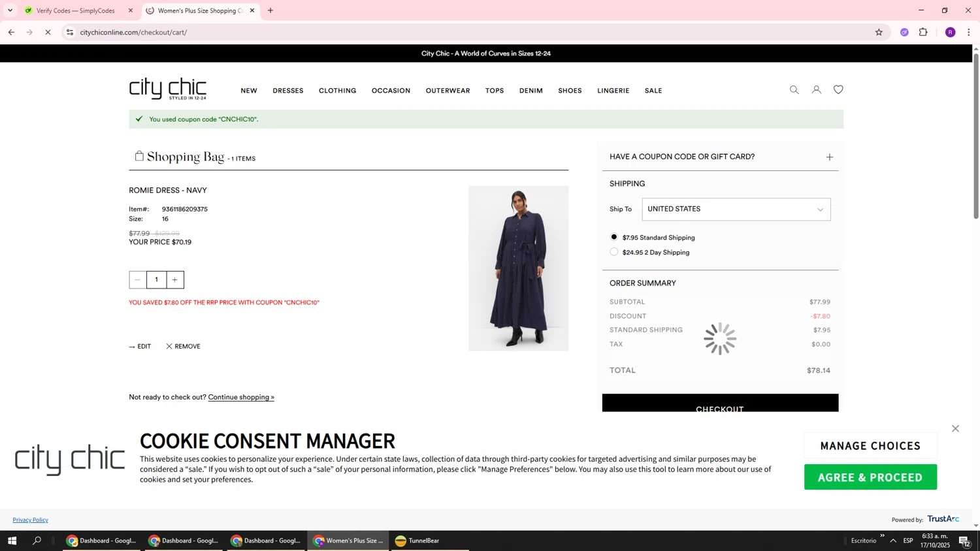
Task: Click the page vertical scrollbar thumb
Action: [x=976, y=136]
